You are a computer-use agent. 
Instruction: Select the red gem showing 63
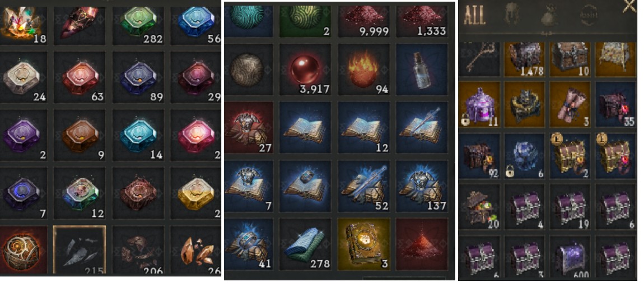80,77
